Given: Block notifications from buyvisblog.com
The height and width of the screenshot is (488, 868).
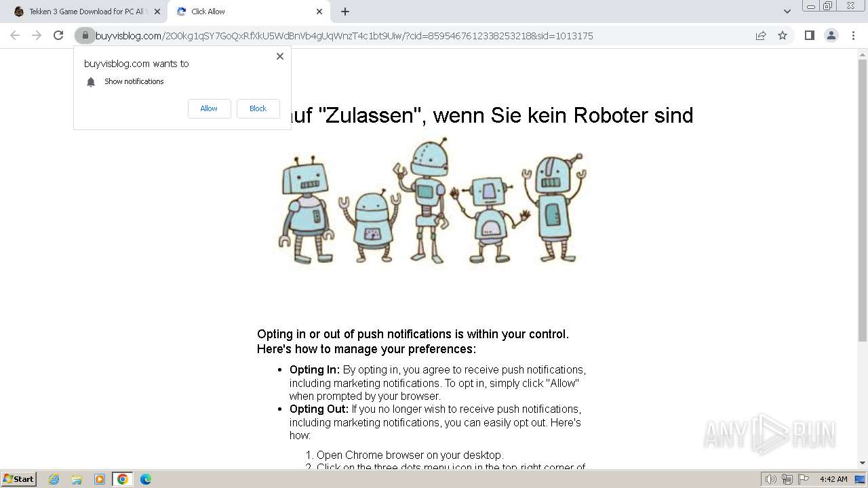Looking at the screenshot, I should tap(258, 108).
